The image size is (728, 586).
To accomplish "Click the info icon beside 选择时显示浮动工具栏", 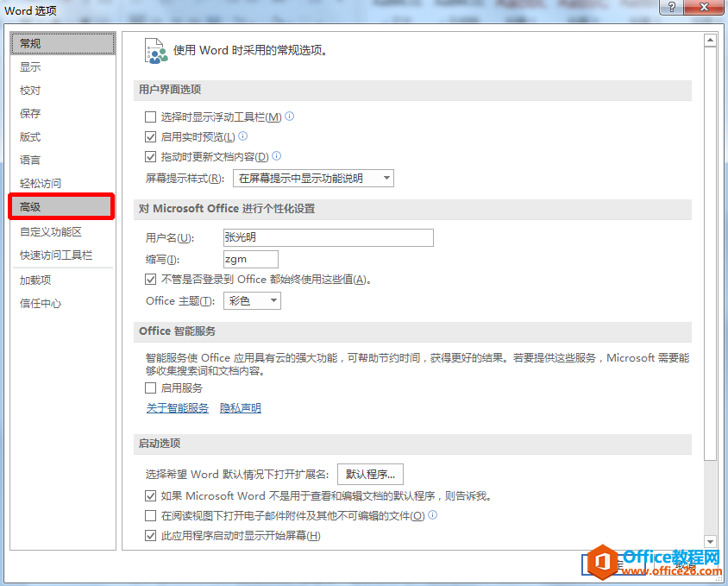I will pyautogui.click(x=289, y=117).
